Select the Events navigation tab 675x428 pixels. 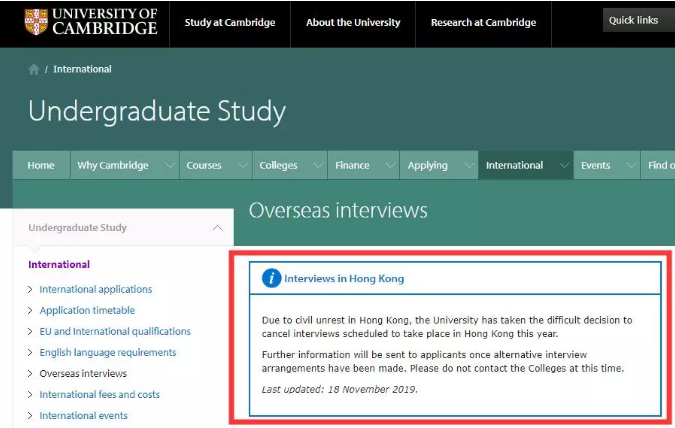pos(596,166)
